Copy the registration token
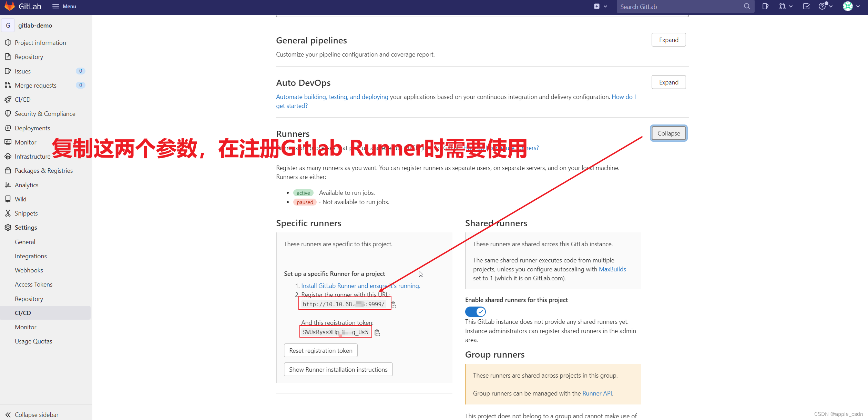 pyautogui.click(x=377, y=333)
